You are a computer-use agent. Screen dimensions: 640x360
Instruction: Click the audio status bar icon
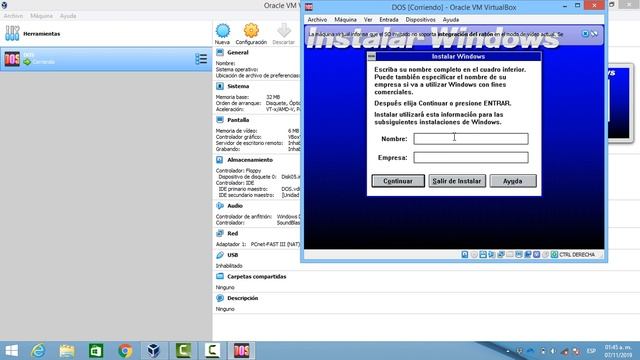coord(492,254)
